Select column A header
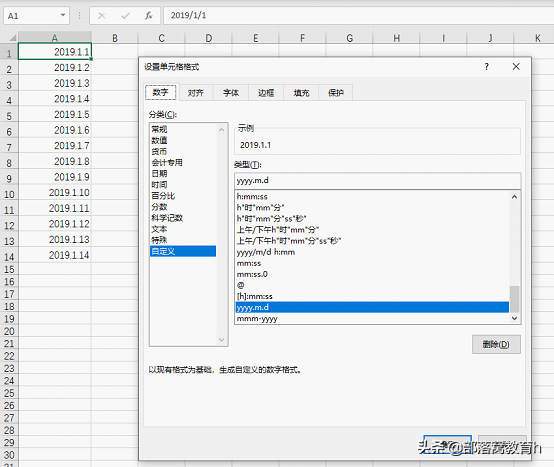This screenshot has height=467, width=554. [x=55, y=37]
